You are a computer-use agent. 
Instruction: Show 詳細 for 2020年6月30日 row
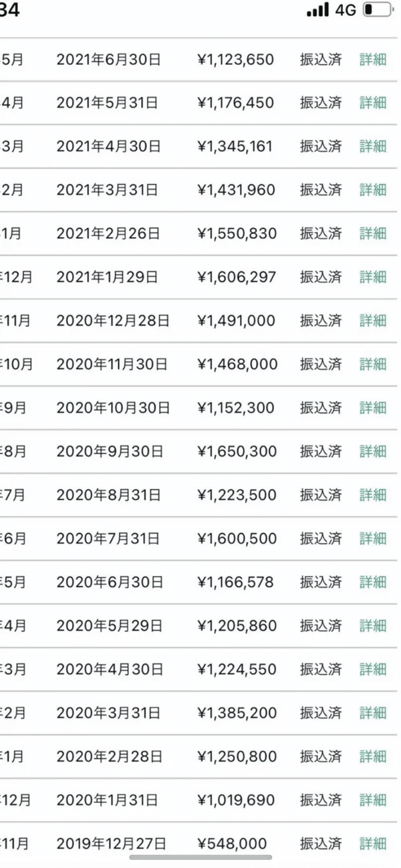[x=373, y=582]
